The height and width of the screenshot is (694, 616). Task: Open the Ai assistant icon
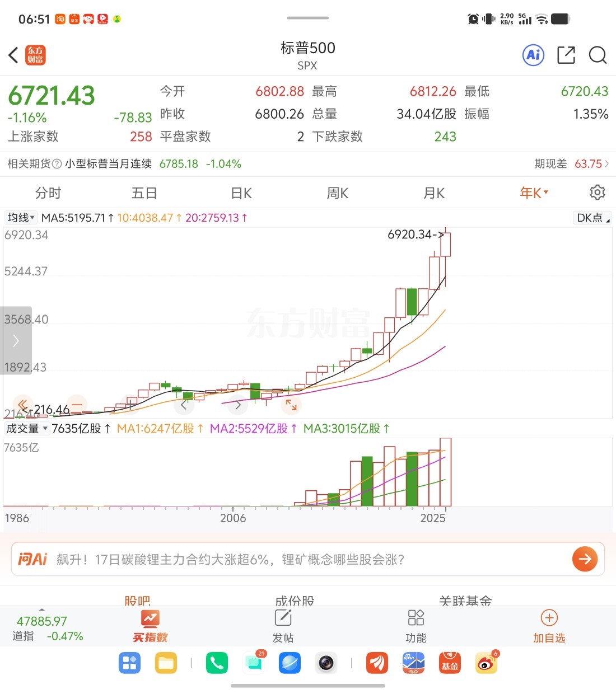(533, 55)
